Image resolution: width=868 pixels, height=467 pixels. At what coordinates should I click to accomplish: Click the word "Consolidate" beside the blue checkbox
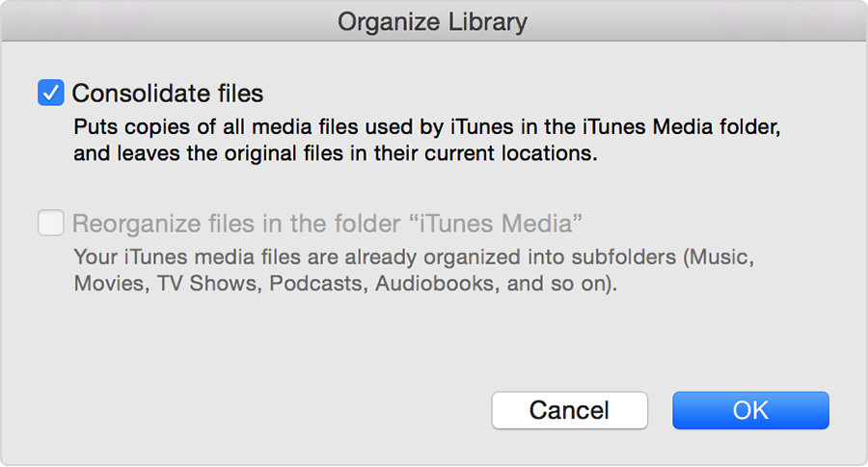(x=139, y=94)
